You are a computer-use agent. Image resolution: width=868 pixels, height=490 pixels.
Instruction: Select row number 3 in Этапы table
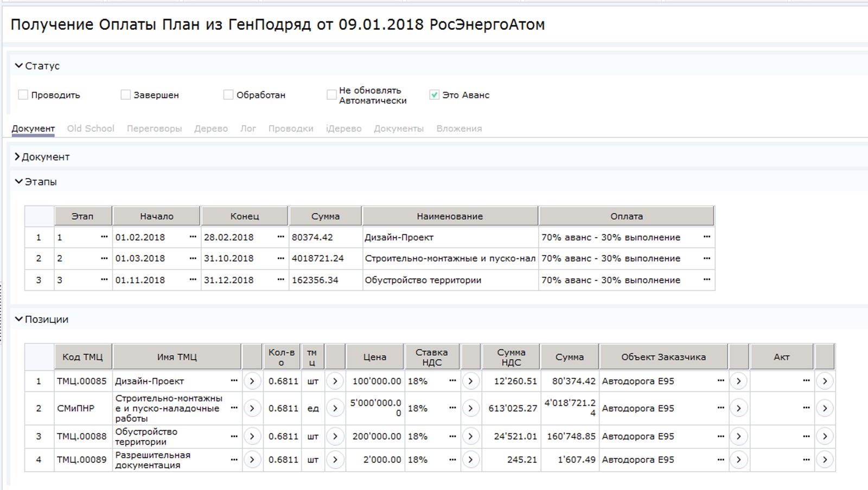tap(39, 280)
